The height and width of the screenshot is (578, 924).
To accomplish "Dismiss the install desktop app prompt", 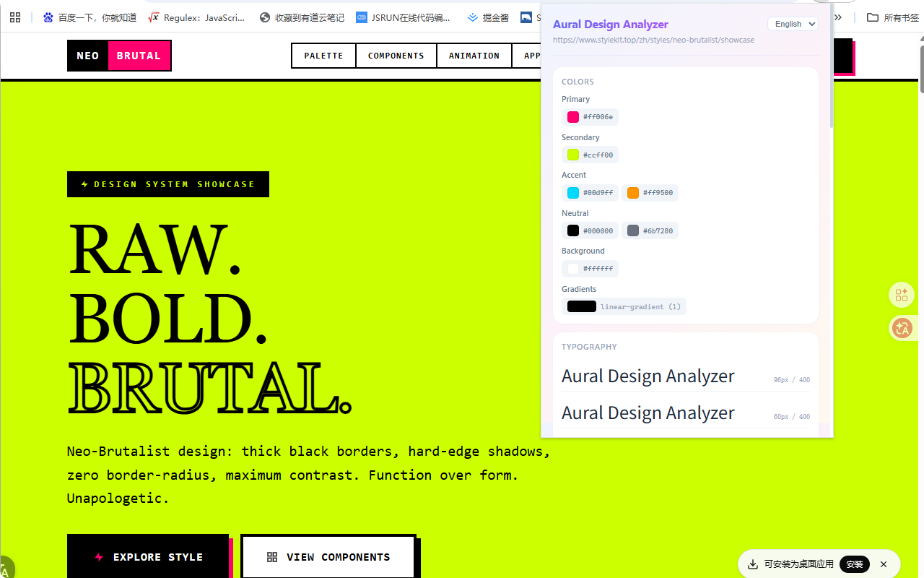I will click(x=884, y=564).
